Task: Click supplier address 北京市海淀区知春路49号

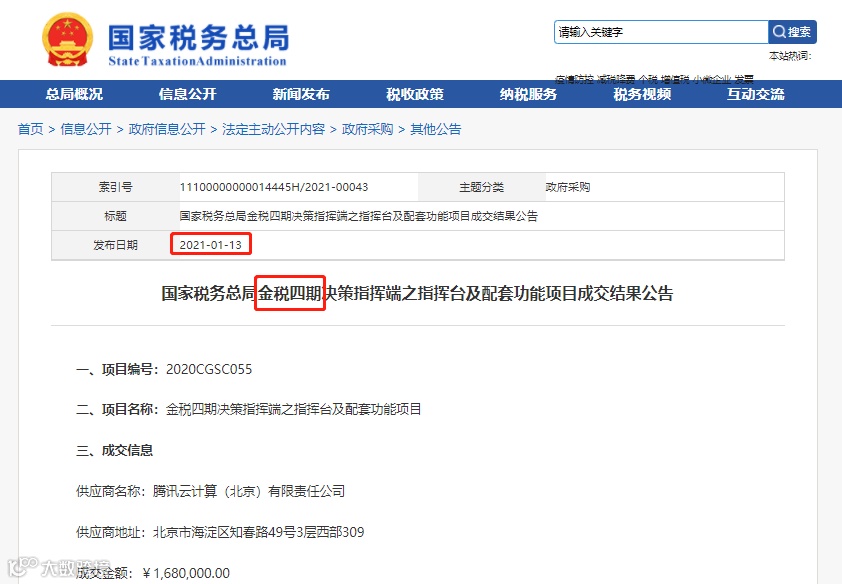Action: tap(259, 532)
